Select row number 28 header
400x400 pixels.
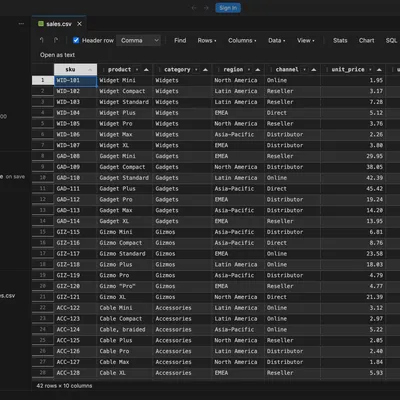point(43,373)
